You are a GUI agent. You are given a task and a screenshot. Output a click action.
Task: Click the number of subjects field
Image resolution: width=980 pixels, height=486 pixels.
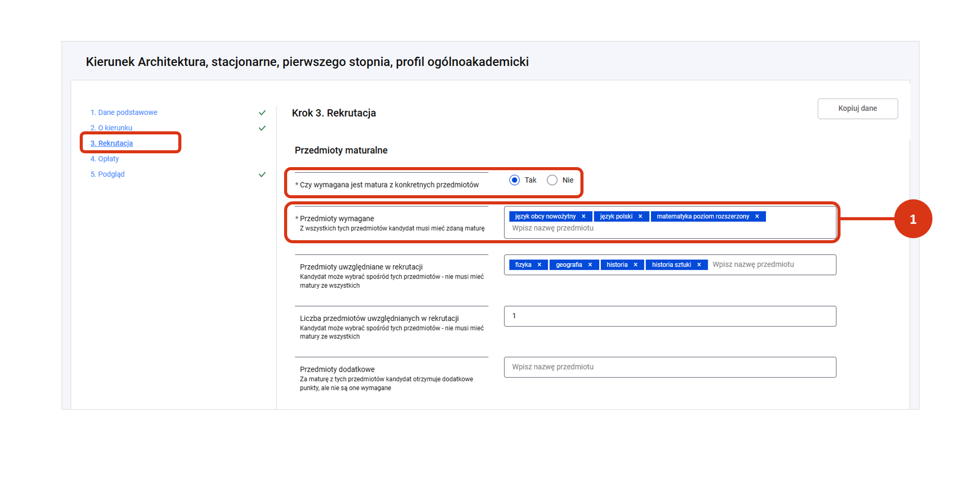tap(670, 316)
